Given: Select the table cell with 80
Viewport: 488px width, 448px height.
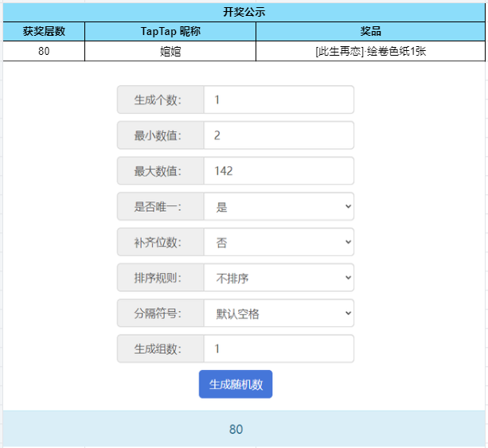Looking at the screenshot, I should tap(44, 51).
